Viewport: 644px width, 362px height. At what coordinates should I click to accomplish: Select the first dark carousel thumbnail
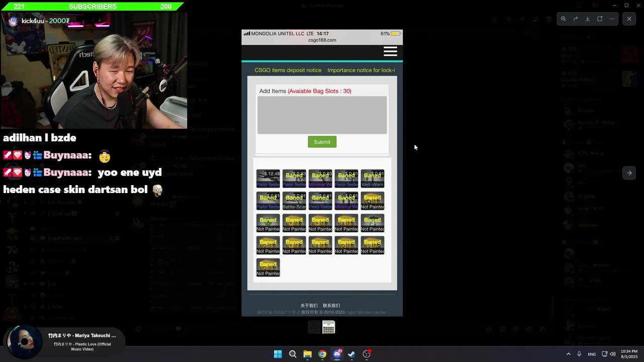point(314,327)
